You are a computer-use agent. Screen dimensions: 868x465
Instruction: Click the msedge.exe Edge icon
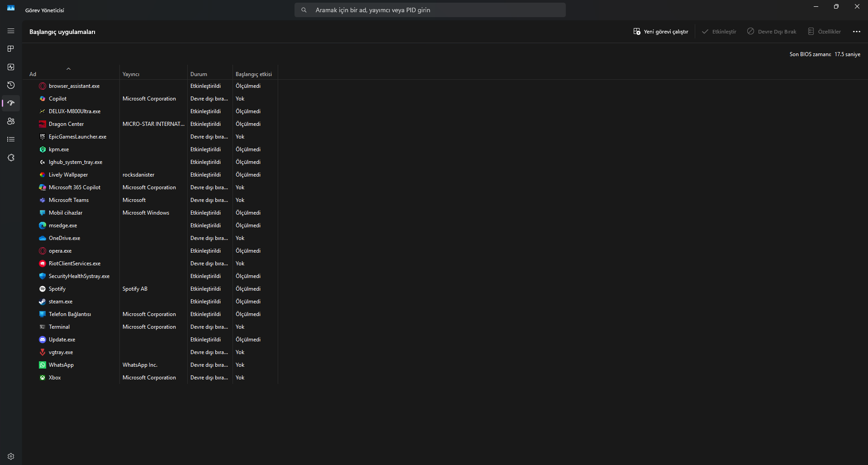(43, 225)
